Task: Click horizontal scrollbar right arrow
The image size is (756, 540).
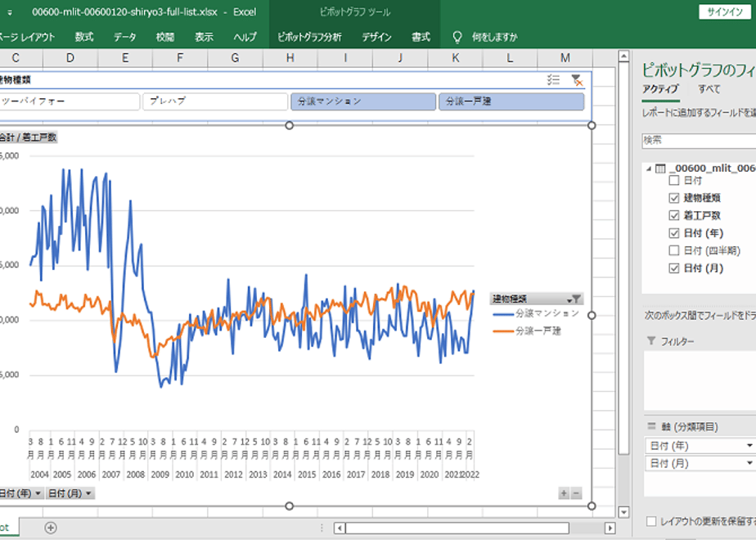Action: tap(610, 528)
